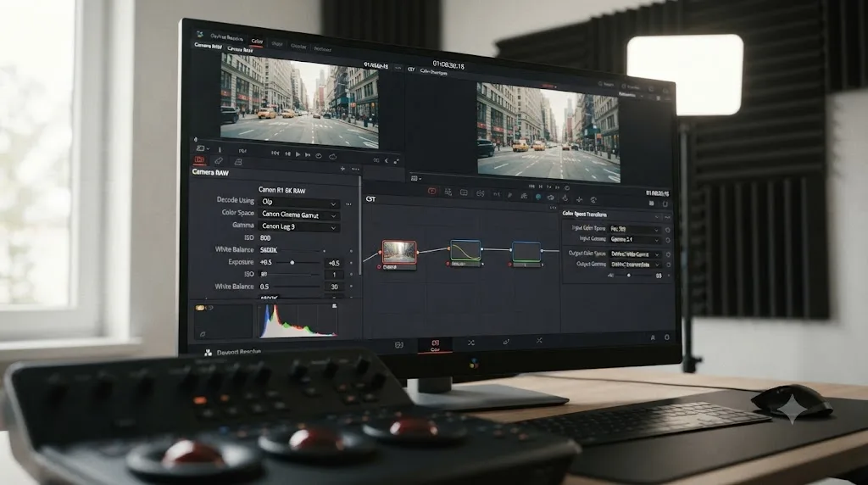Screen dimensions: 868x485
Task: Click the Exposure +0.5 numeric field
Action: pos(334,263)
